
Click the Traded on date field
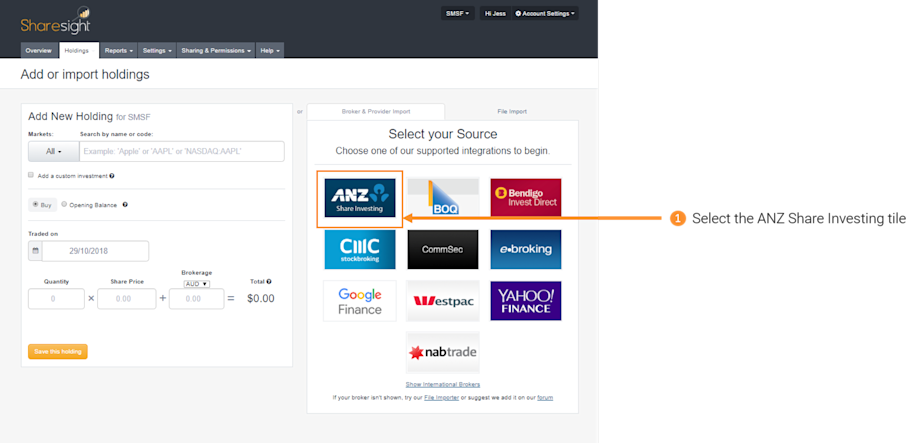pyautogui.click(x=95, y=251)
